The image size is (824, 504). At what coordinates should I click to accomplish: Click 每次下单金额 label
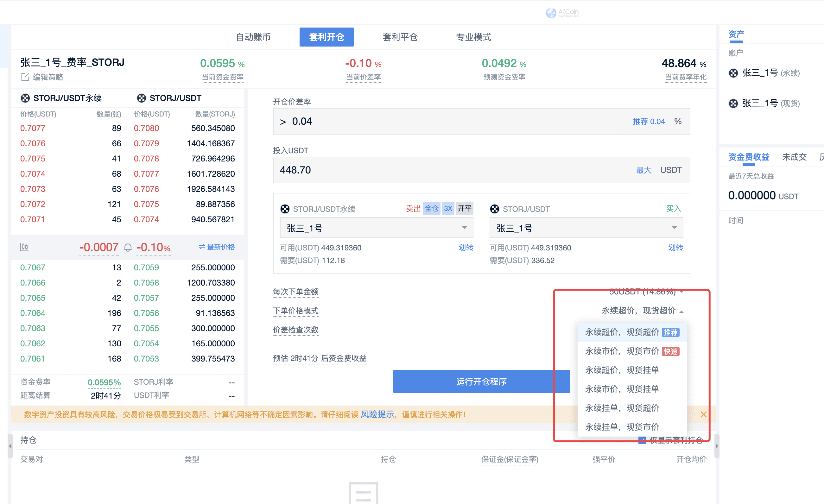[x=296, y=292]
